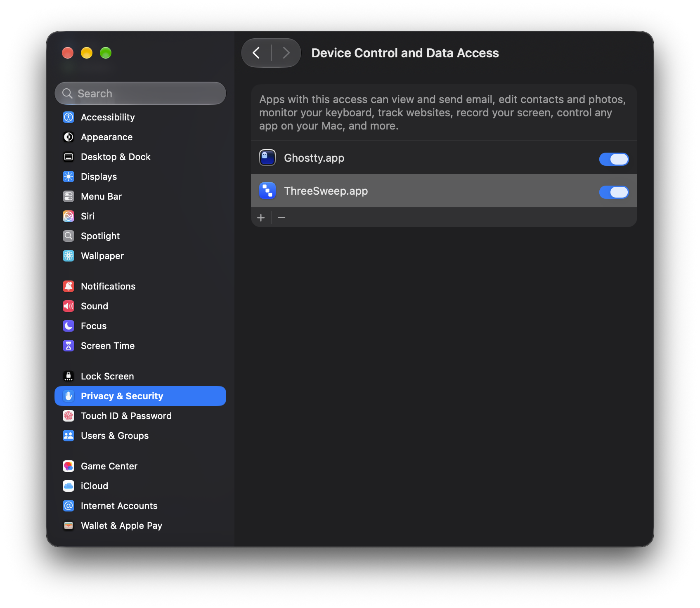Click the Notifications bell icon
This screenshot has width=700, height=608.
coord(69,286)
